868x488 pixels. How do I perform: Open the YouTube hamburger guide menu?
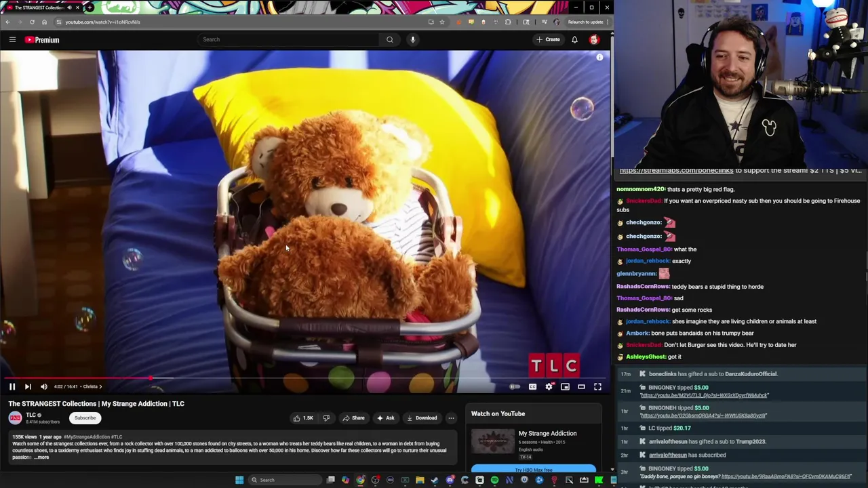click(12, 39)
